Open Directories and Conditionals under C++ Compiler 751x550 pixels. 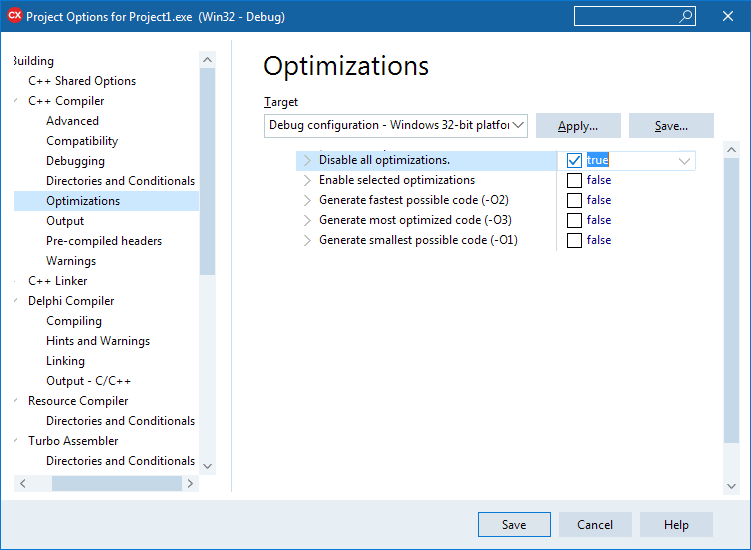[x=120, y=181]
